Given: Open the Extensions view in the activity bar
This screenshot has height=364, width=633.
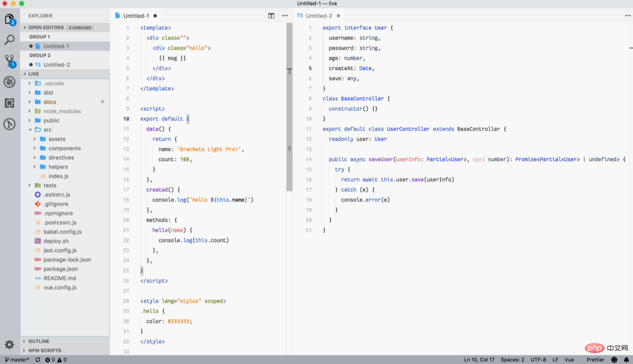Looking at the screenshot, I should [9, 103].
